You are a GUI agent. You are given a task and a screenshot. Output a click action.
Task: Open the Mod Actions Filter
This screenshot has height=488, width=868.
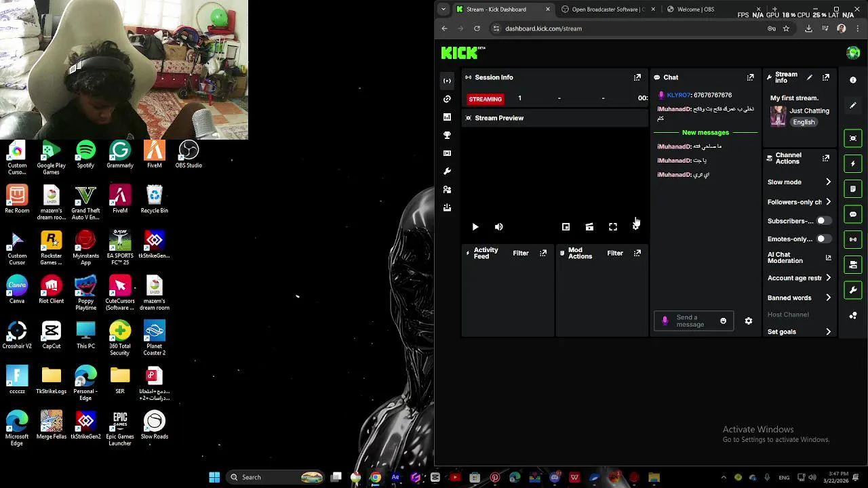pyautogui.click(x=615, y=253)
